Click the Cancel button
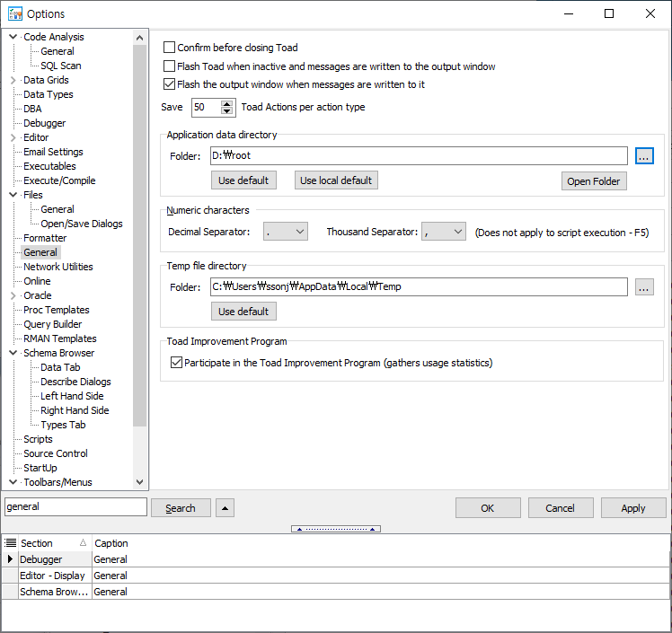 pyautogui.click(x=560, y=508)
